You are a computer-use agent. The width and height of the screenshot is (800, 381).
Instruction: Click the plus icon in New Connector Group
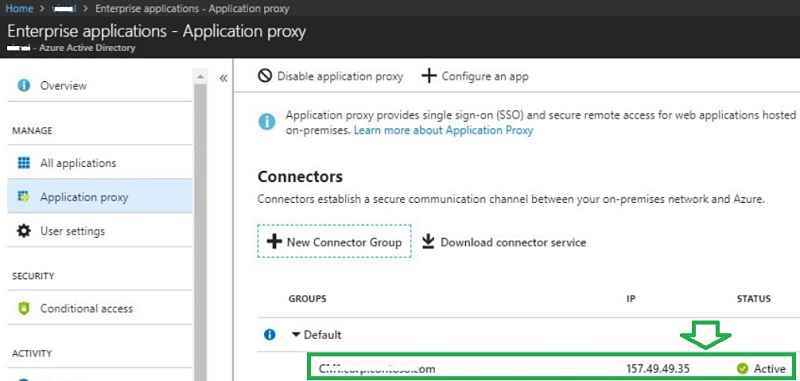(x=274, y=241)
